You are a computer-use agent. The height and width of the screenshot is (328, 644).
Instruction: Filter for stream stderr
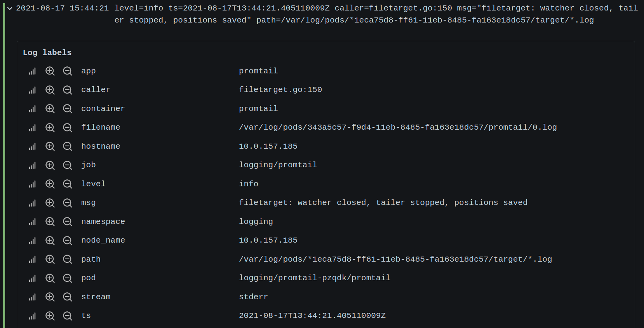point(50,297)
